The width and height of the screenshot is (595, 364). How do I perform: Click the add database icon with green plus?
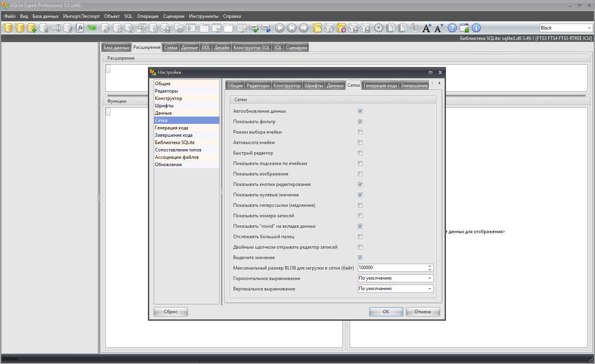(x=32, y=28)
